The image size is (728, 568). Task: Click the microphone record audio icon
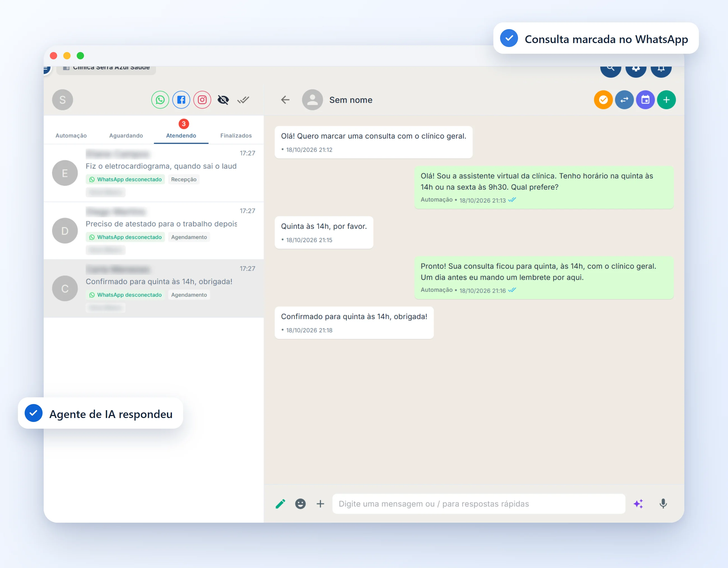(663, 504)
